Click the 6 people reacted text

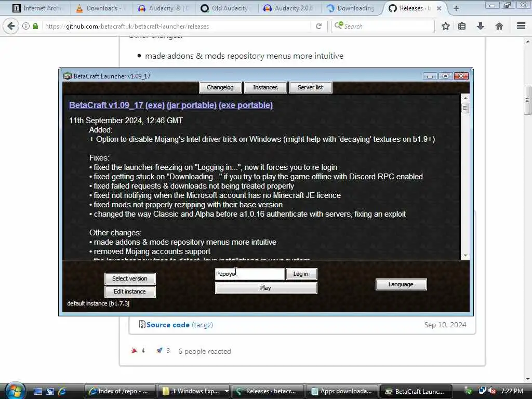pos(205,352)
